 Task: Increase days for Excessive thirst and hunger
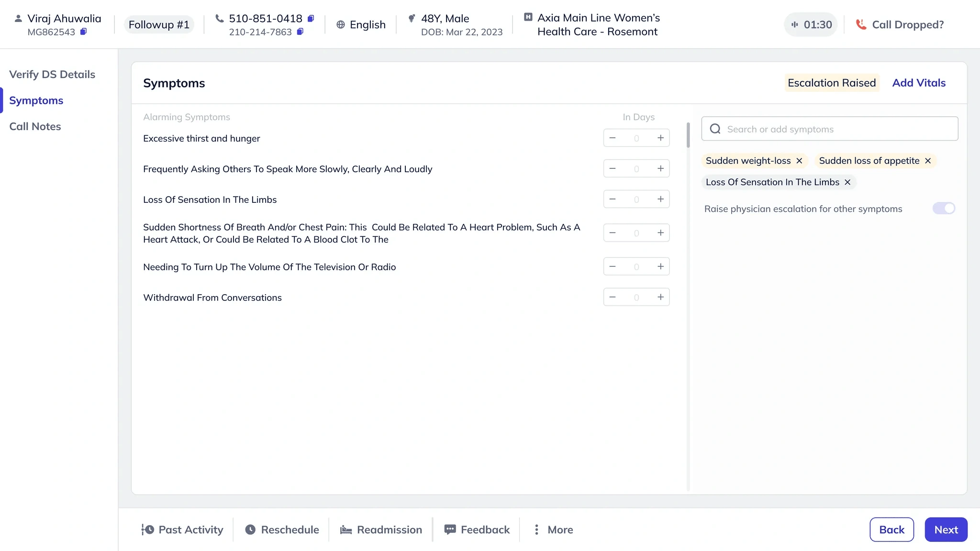click(x=660, y=138)
